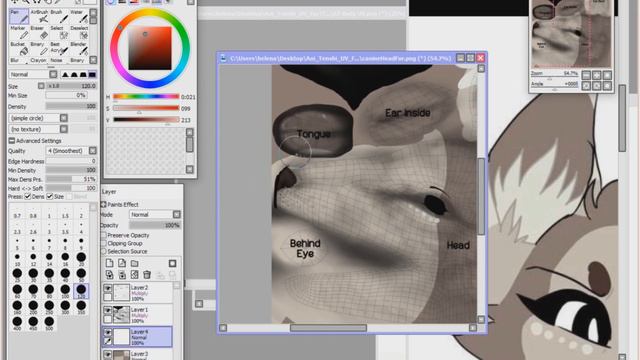Toggle the Press Size checkbox

pos(50,197)
